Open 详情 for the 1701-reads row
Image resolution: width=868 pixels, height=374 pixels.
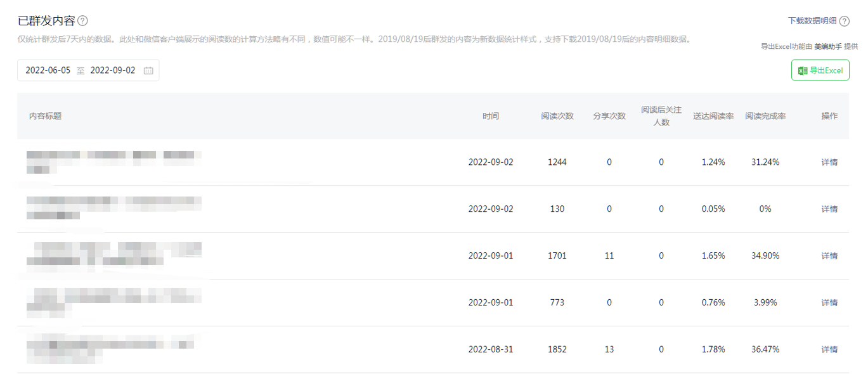(x=829, y=256)
